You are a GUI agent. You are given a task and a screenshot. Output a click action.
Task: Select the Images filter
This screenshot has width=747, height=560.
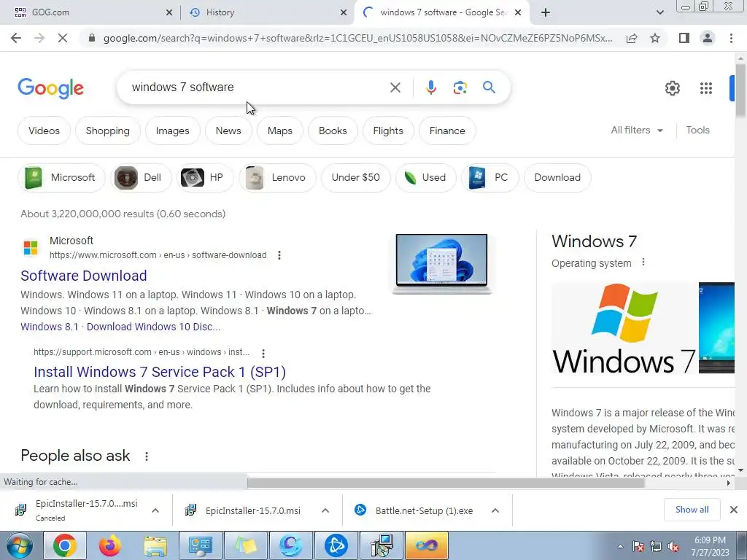pyautogui.click(x=172, y=131)
